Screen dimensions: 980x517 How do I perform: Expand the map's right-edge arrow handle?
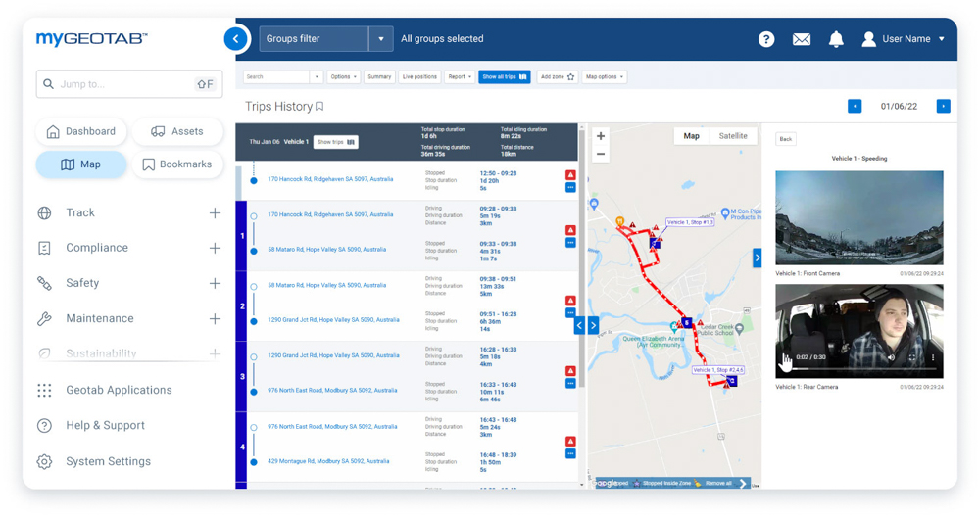pos(757,258)
